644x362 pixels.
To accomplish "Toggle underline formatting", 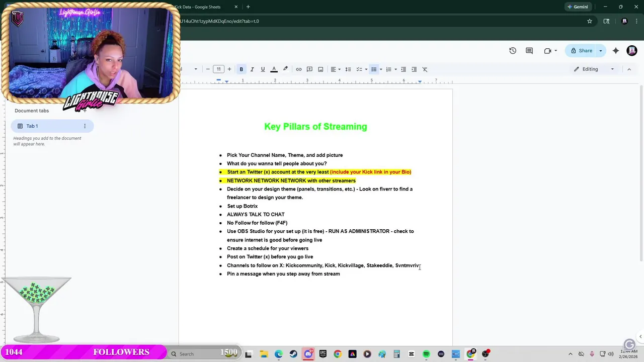I will pyautogui.click(x=263, y=69).
